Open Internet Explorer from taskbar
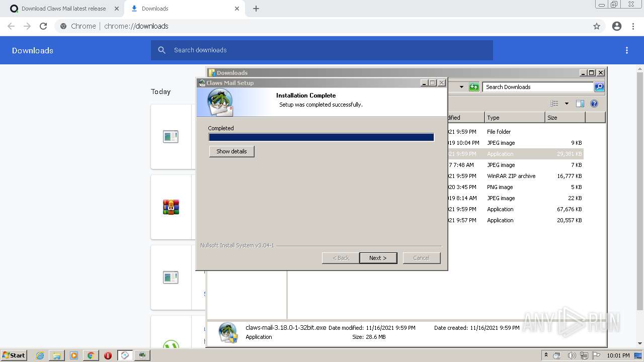 40,355
